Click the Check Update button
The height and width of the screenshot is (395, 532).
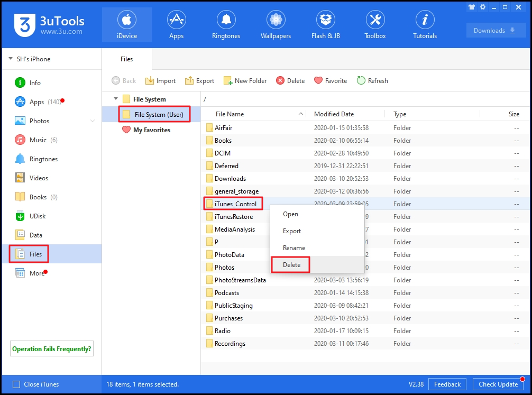click(498, 384)
